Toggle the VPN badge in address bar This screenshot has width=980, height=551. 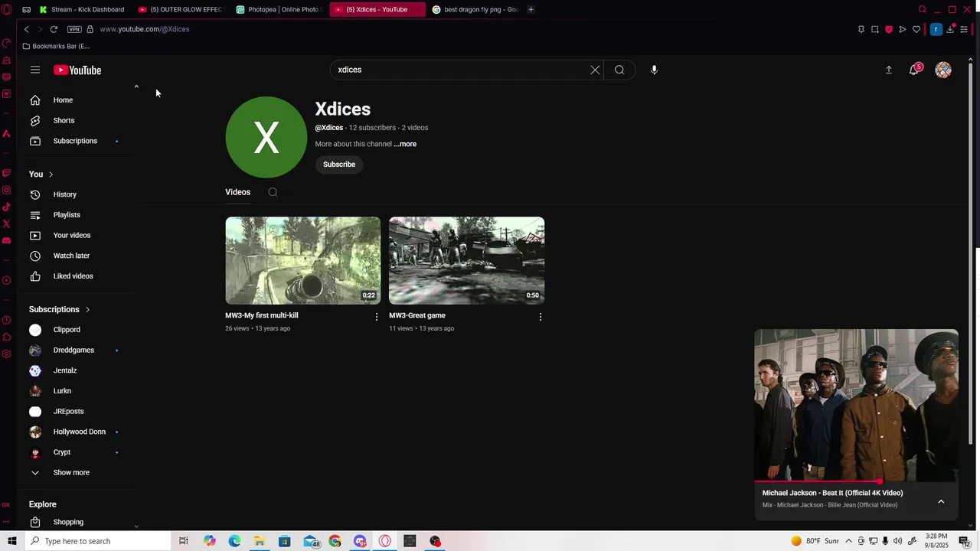pyautogui.click(x=74, y=29)
